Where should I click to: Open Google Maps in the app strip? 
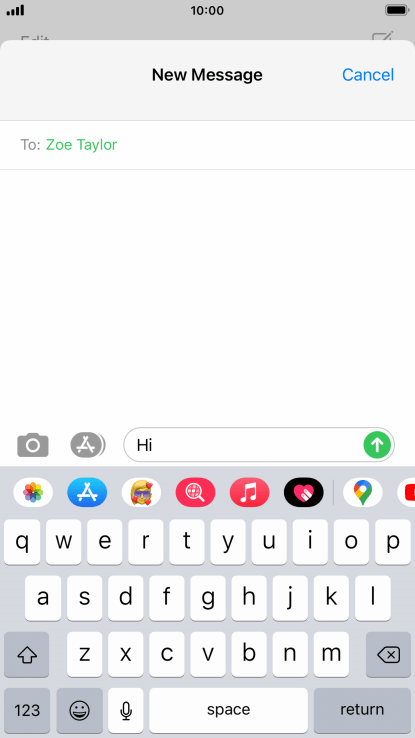click(363, 492)
